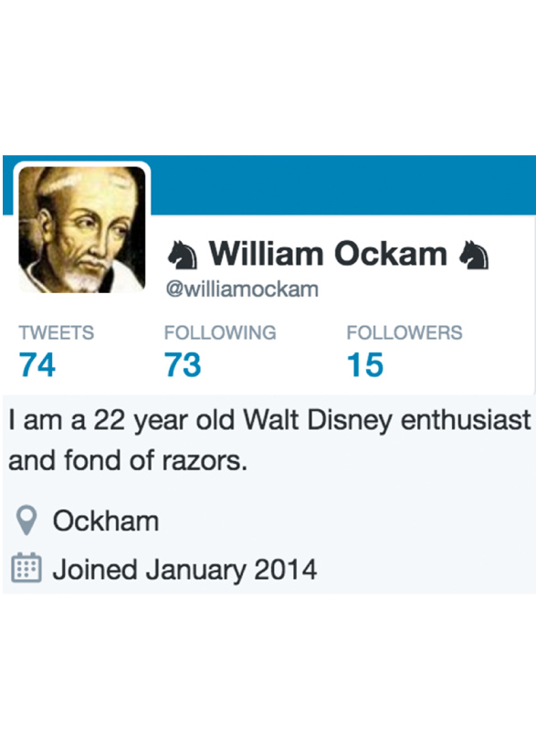Open the Following tab label
The width and height of the screenshot is (536, 756).
click(220, 332)
